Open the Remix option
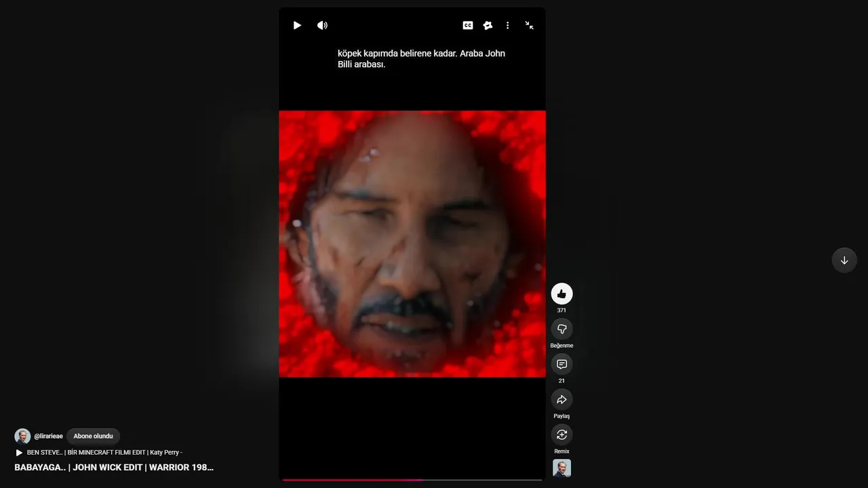The image size is (868, 488). click(561, 434)
